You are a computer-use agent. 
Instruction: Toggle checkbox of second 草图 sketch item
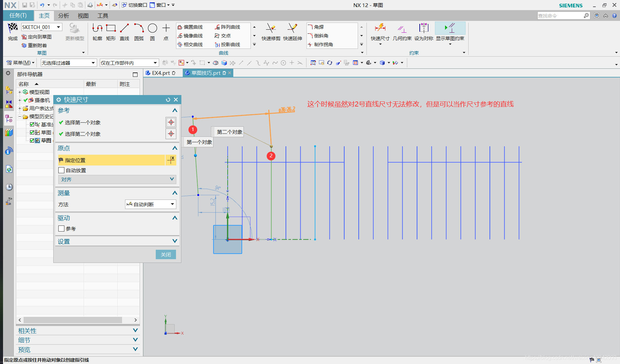point(32,141)
